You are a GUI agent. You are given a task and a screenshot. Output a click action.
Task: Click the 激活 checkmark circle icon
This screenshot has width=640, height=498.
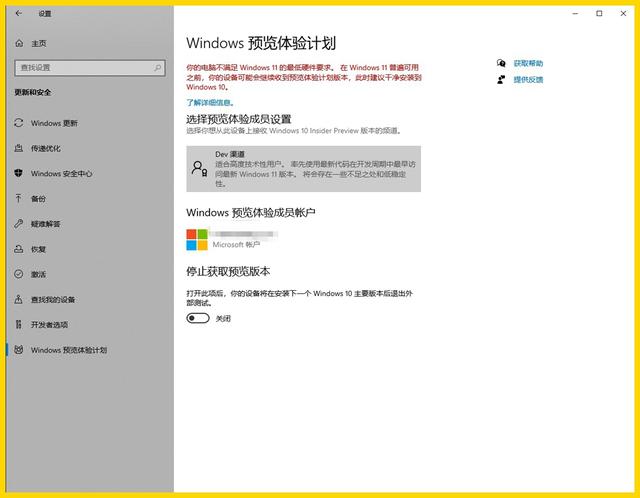coord(19,274)
